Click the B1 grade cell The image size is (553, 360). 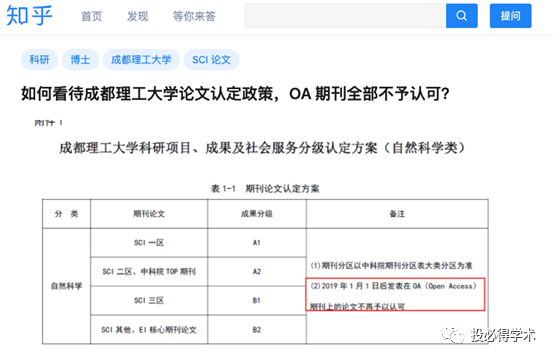coord(257,300)
